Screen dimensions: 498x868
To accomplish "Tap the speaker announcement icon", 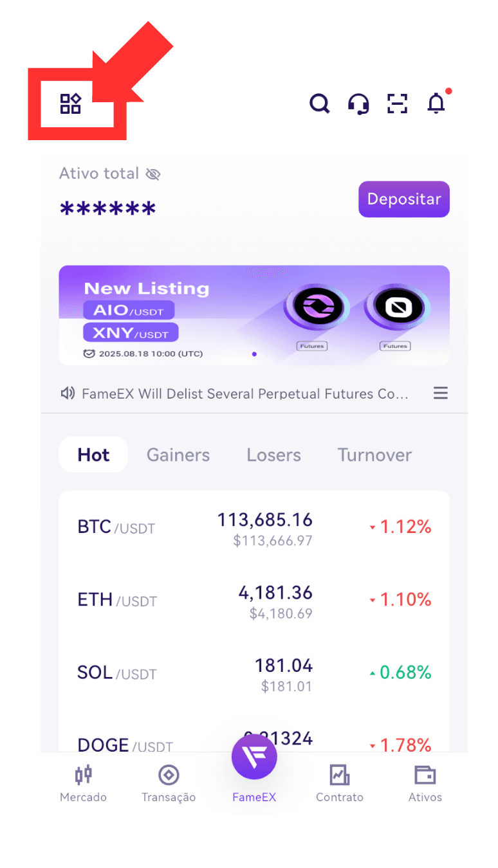I will 68,393.
